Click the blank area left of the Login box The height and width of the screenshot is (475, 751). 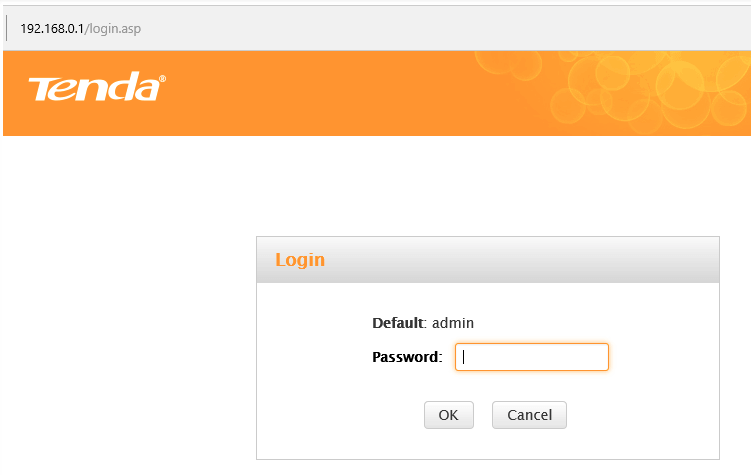(x=129, y=347)
